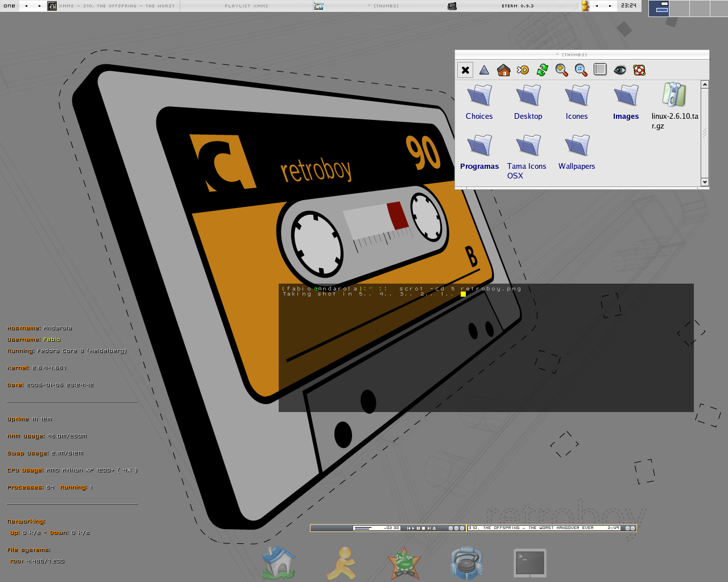Toggle hidden files with the eye icon
Viewport: 728px width, 582px height.
619,70
